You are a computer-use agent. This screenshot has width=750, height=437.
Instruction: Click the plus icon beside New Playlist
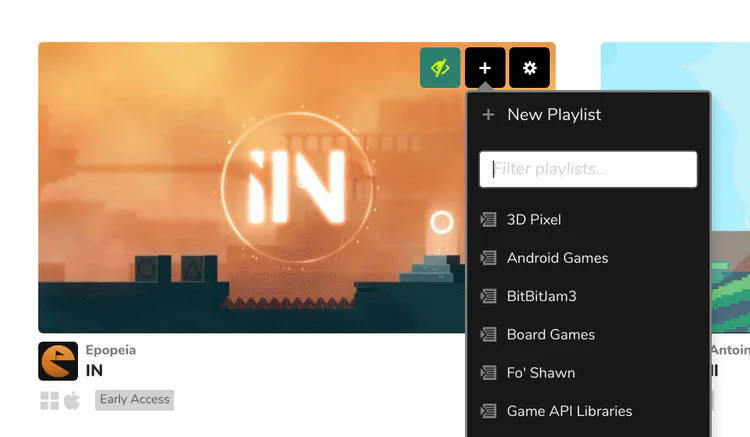pyautogui.click(x=488, y=115)
